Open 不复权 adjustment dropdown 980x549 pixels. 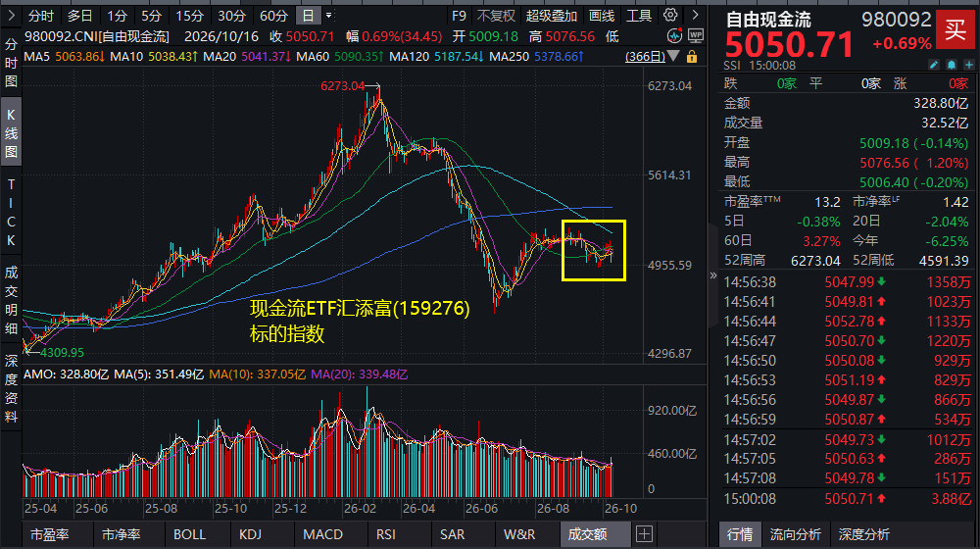point(496,16)
